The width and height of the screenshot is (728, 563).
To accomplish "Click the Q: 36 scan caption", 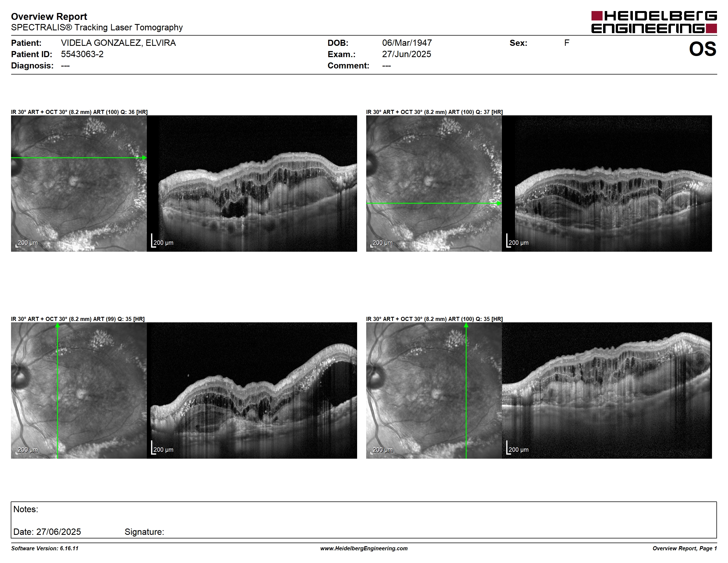I will coord(79,112).
